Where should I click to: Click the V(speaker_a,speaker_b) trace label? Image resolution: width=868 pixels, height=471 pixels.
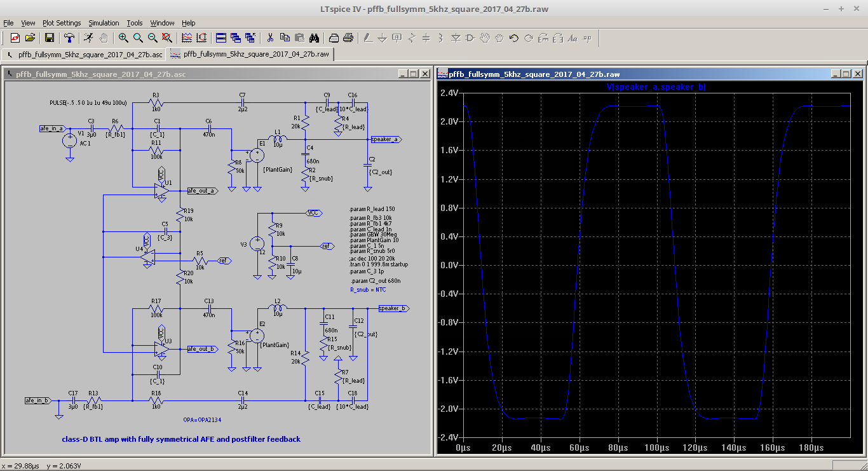(x=656, y=87)
